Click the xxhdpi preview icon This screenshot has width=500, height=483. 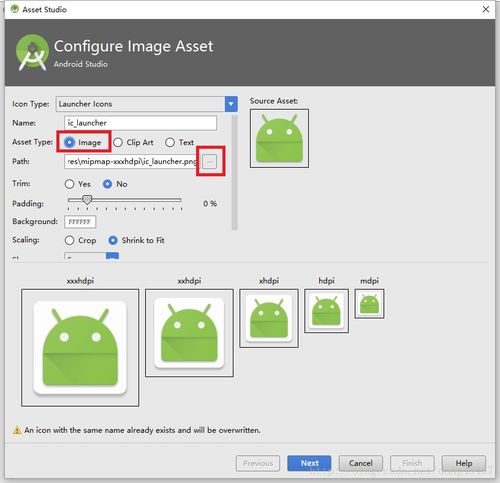point(189,333)
